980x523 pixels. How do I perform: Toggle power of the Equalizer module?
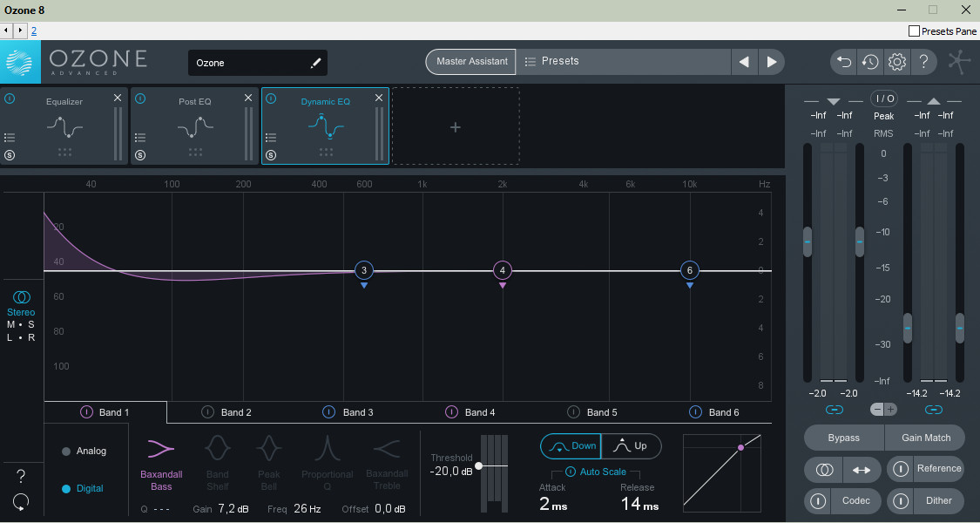[10, 98]
